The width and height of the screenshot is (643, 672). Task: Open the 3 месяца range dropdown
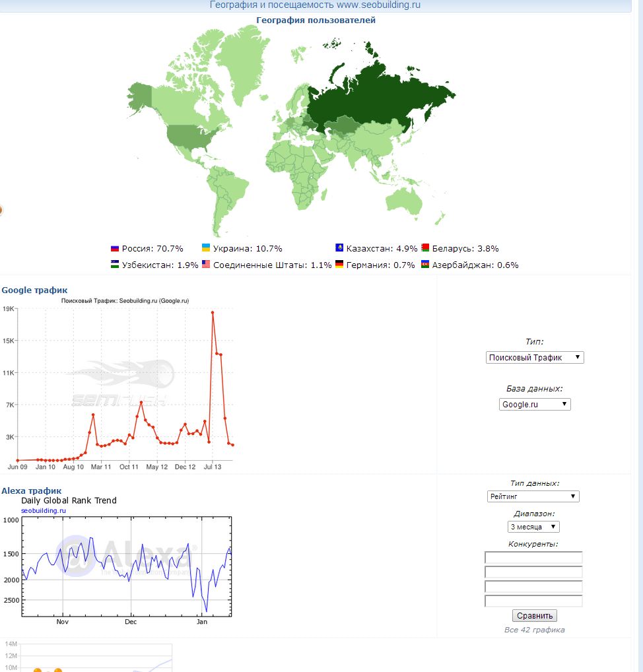tap(533, 527)
